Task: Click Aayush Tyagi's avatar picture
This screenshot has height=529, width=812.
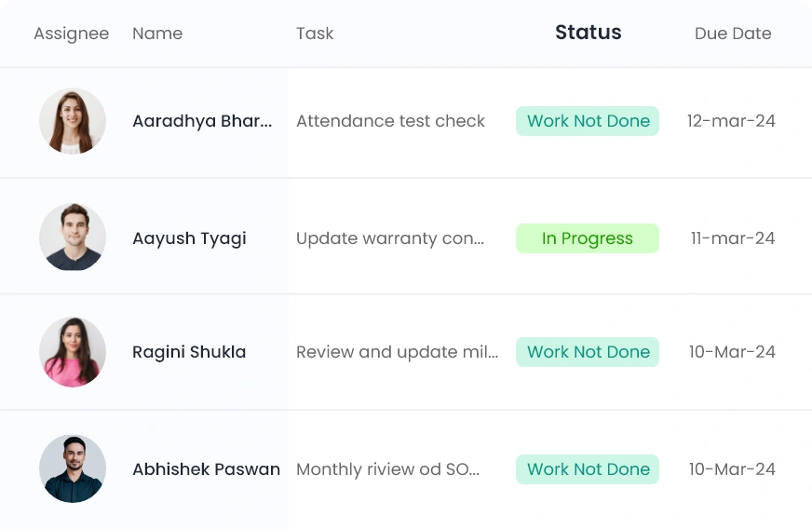Action: (x=73, y=237)
